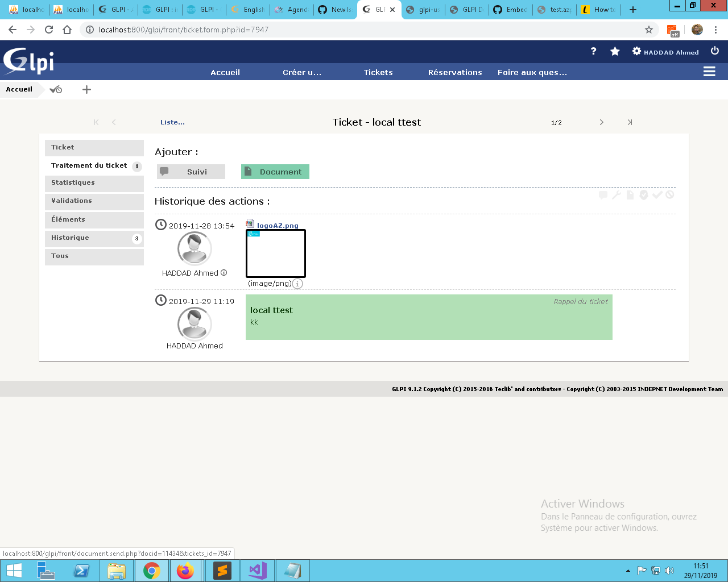
Task: Open the Réservations menu item
Action: 455,72
